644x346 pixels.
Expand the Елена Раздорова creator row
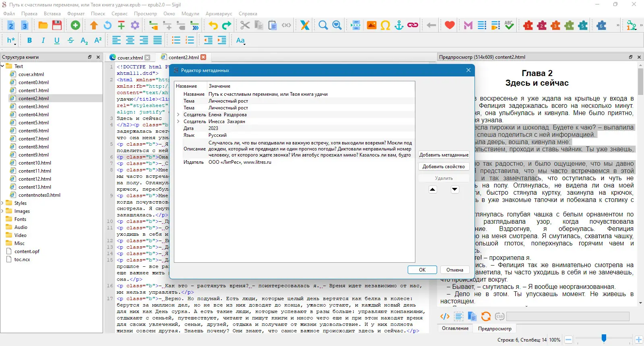(x=178, y=115)
